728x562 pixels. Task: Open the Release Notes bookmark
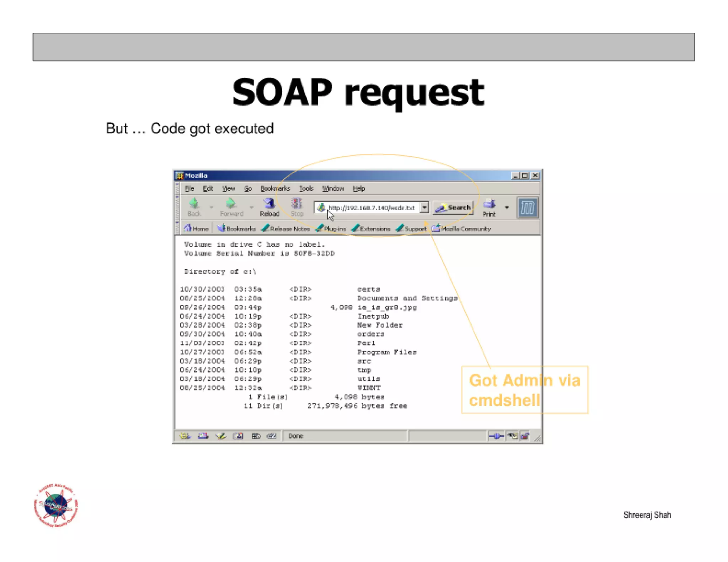[x=285, y=228]
